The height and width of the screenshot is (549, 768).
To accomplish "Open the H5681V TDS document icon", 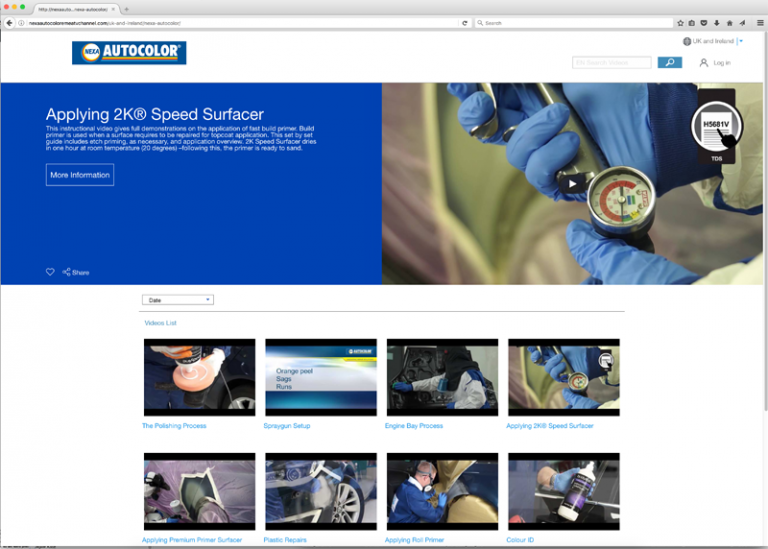I will pos(716,131).
